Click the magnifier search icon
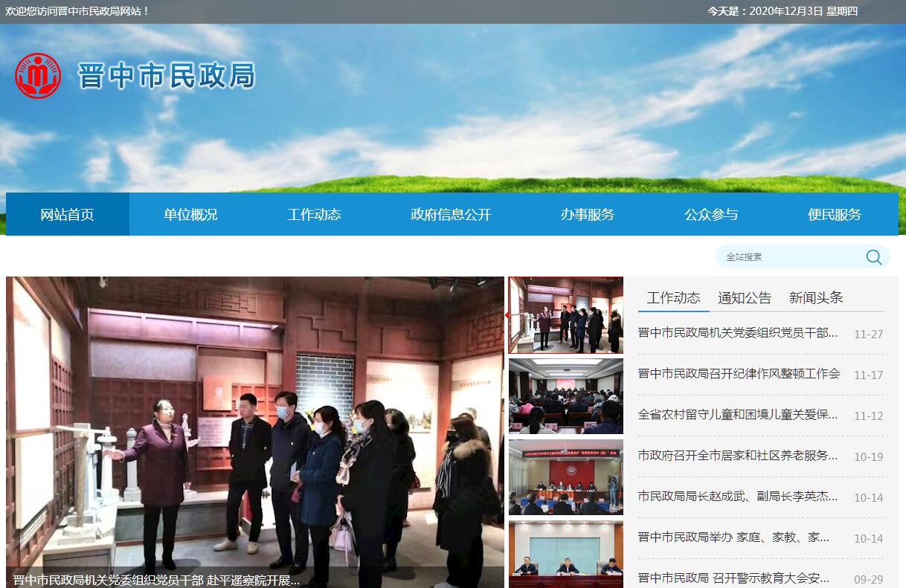 pyautogui.click(x=873, y=257)
